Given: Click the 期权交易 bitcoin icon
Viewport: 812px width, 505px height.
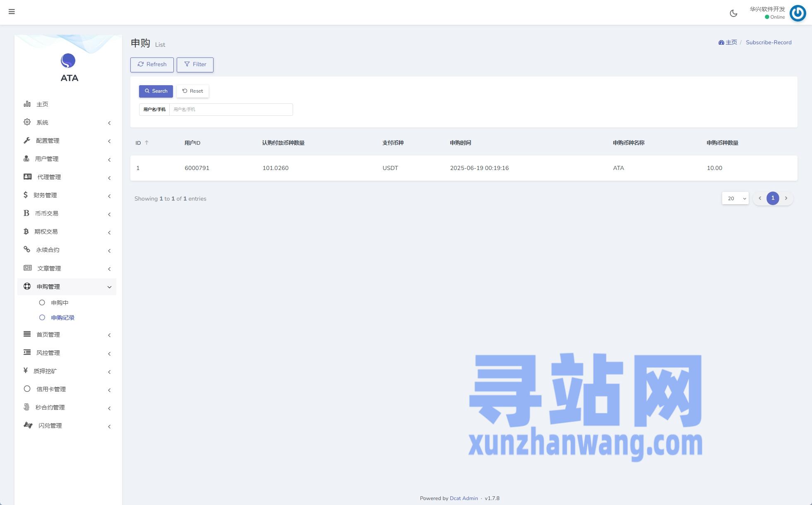Looking at the screenshot, I should [x=26, y=231].
